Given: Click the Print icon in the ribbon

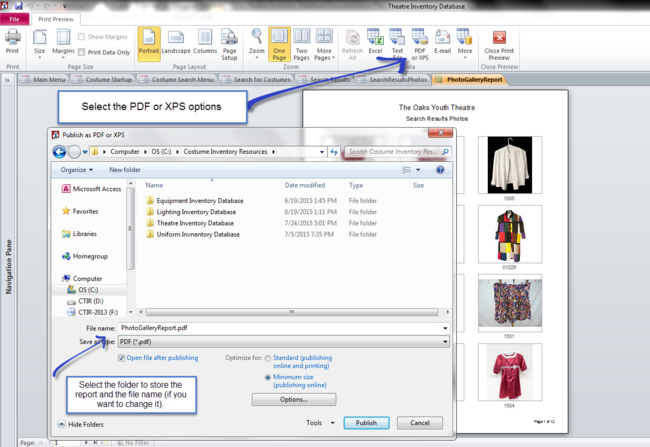Looking at the screenshot, I should coord(12,43).
